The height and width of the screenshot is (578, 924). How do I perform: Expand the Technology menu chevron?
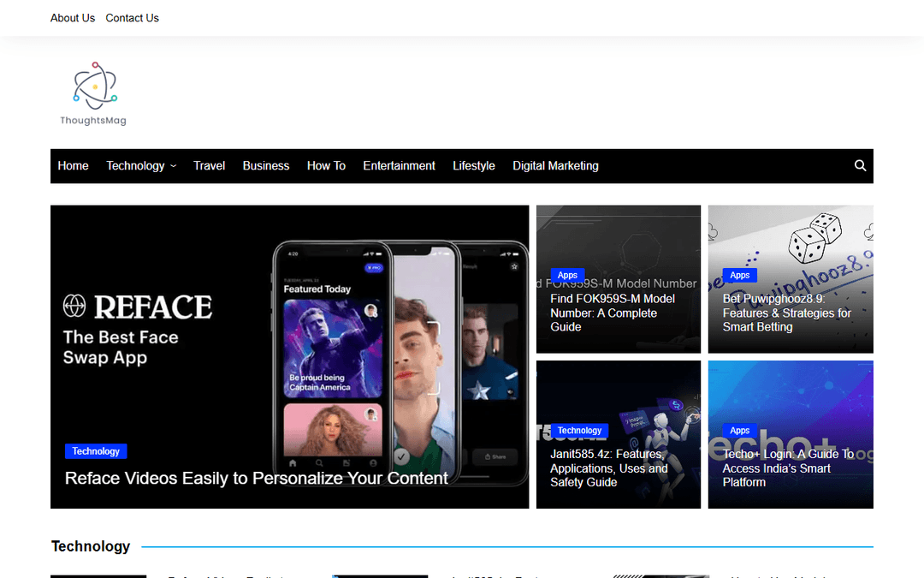(173, 166)
